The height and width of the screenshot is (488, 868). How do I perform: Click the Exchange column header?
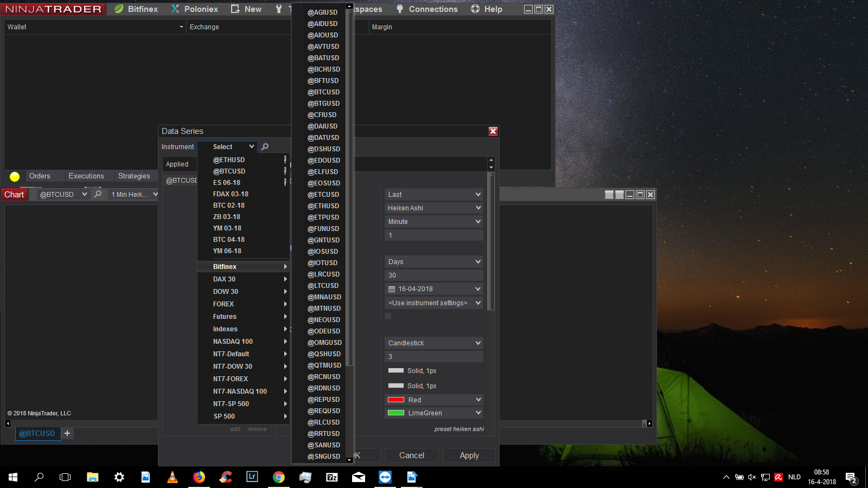click(205, 27)
